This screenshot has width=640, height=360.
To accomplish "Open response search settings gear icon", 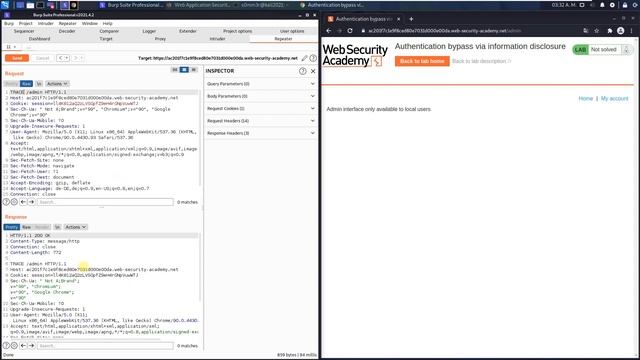I will (x=14, y=346).
